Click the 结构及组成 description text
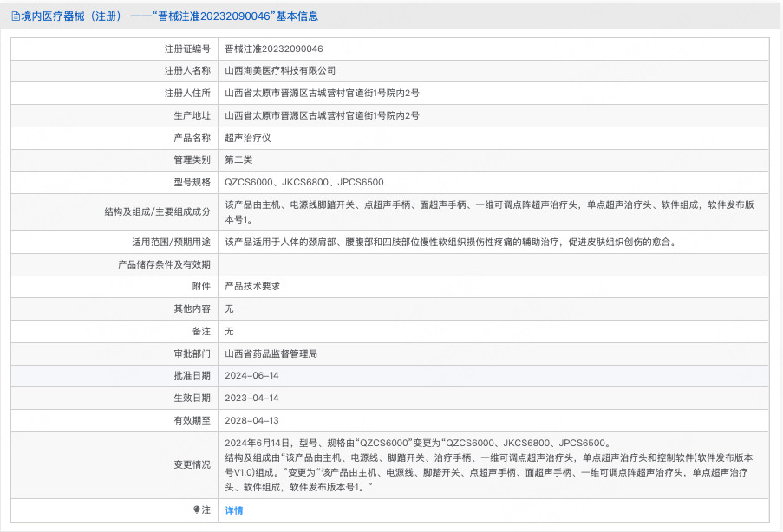The height and width of the screenshot is (532, 783). tap(489, 212)
